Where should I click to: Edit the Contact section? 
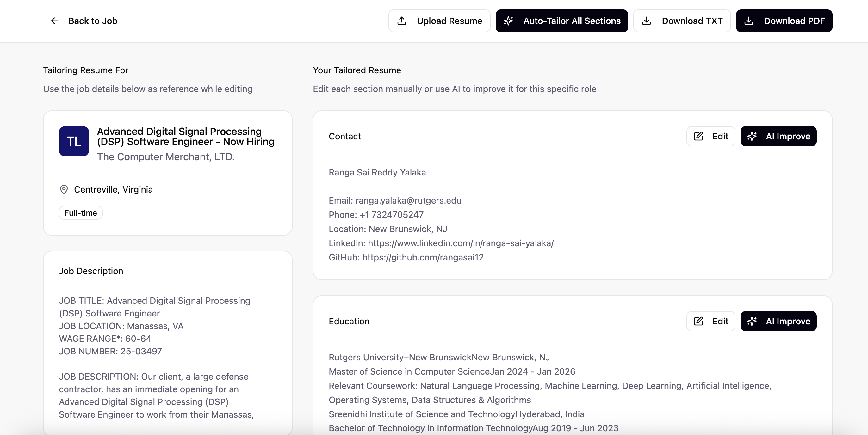click(x=711, y=136)
